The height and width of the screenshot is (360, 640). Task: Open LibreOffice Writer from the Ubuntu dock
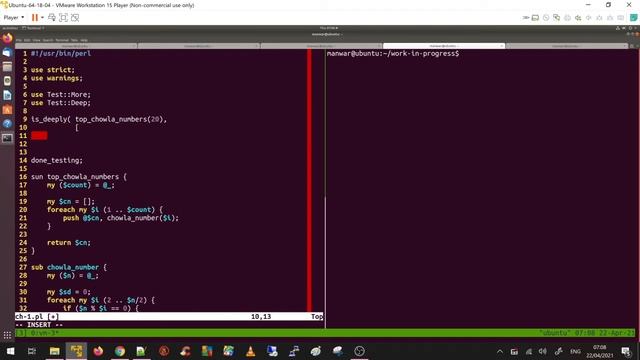(7, 95)
